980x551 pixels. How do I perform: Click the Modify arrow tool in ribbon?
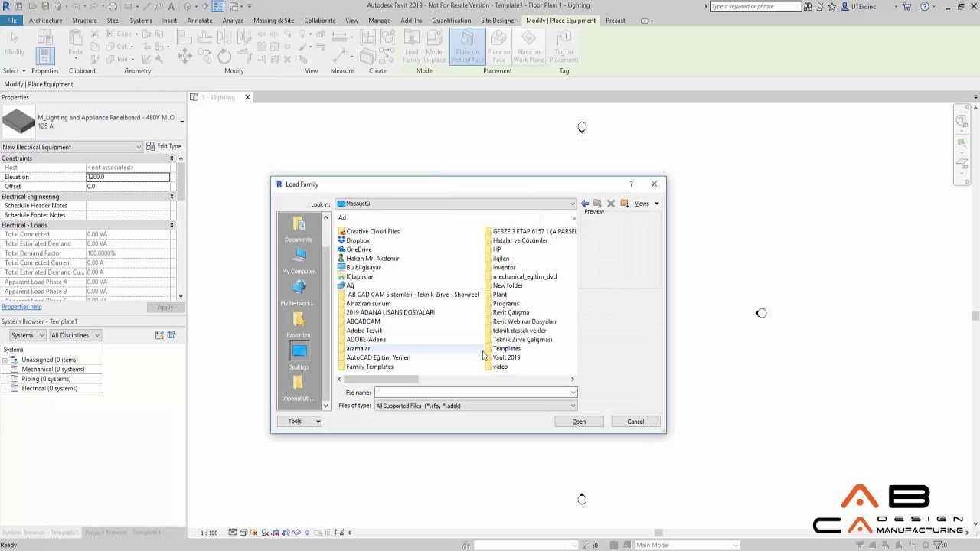tap(15, 43)
